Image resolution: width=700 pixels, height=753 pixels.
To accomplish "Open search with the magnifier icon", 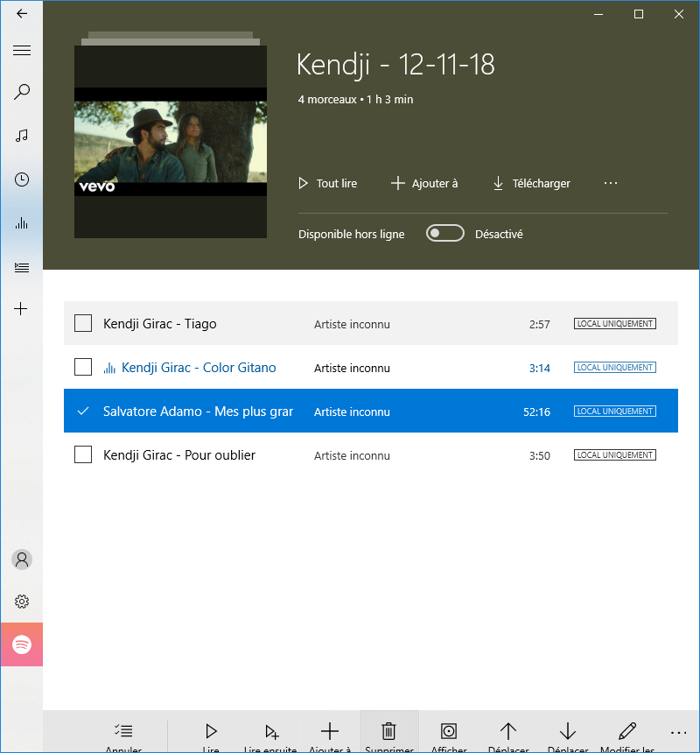I will tap(22, 92).
